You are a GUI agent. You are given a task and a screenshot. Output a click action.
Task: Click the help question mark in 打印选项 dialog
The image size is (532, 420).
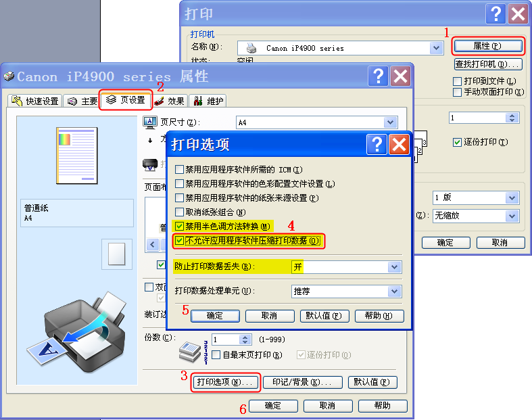pos(377,144)
